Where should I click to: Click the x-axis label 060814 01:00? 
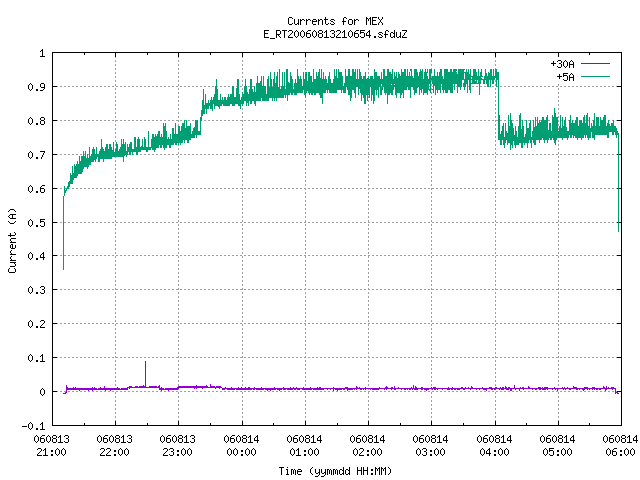click(x=304, y=446)
